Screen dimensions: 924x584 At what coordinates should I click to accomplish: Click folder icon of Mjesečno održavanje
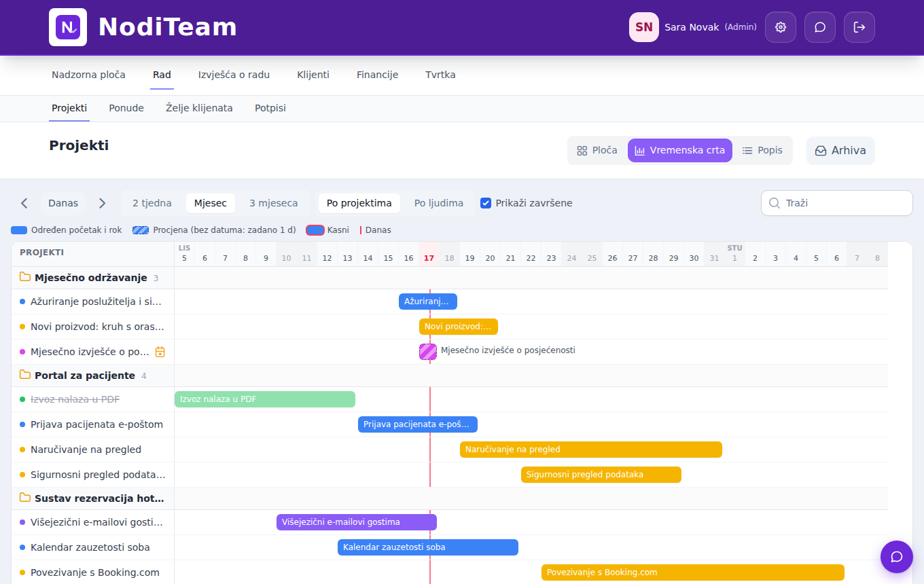(25, 277)
